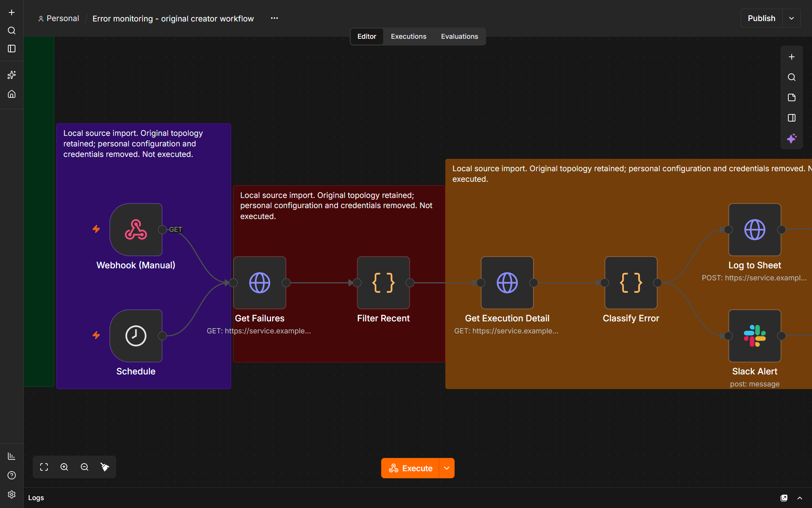This screenshot has height=508, width=812.
Task: Toggle right side panel icon
Action: (792, 118)
